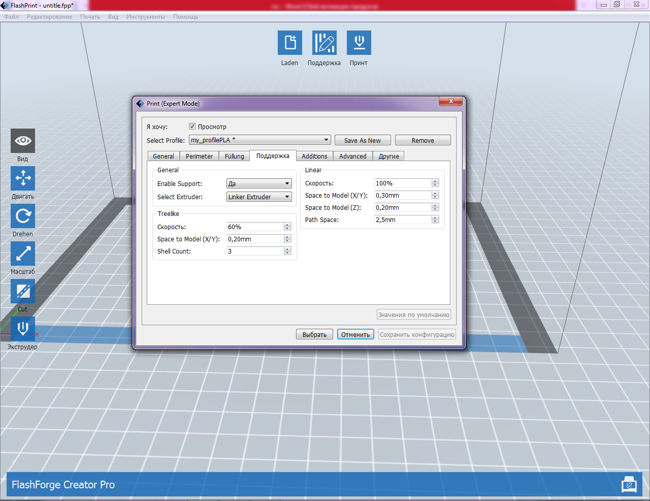Screen dimensions: 650x501
Task: Click the Save As New button
Action: (x=362, y=141)
